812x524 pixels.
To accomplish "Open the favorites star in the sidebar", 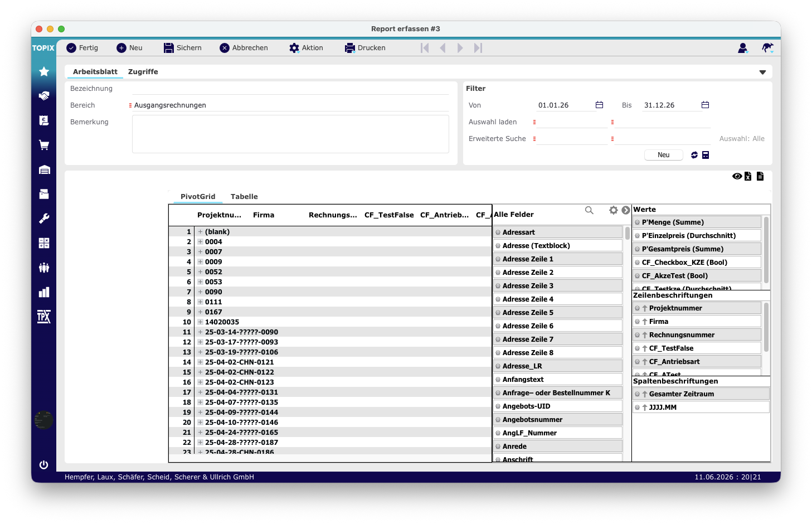I will pyautogui.click(x=44, y=71).
